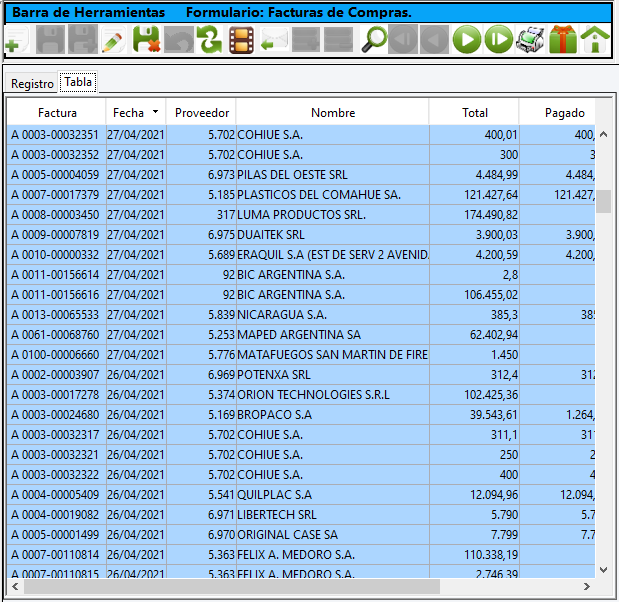The height and width of the screenshot is (602, 619).
Task: Click the vertical scrollbar up arrow
Action: (603, 135)
